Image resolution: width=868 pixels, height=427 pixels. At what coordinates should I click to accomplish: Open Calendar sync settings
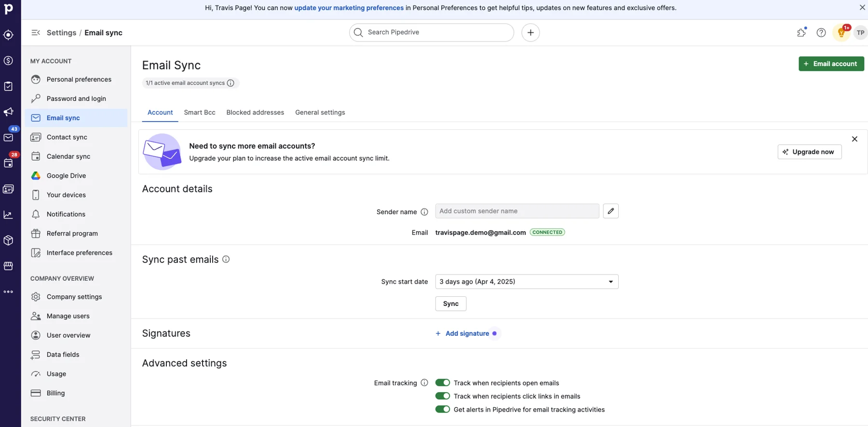click(x=76, y=156)
